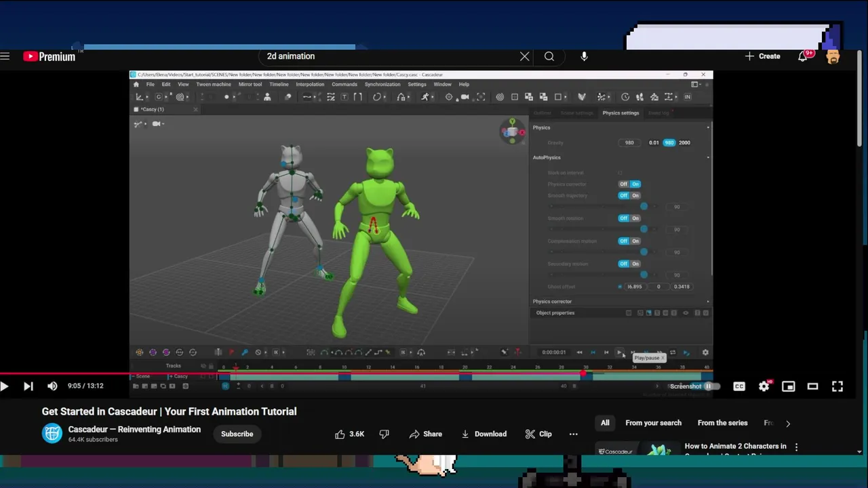
Task: Open the Mirror tool menu
Action: 250,85
